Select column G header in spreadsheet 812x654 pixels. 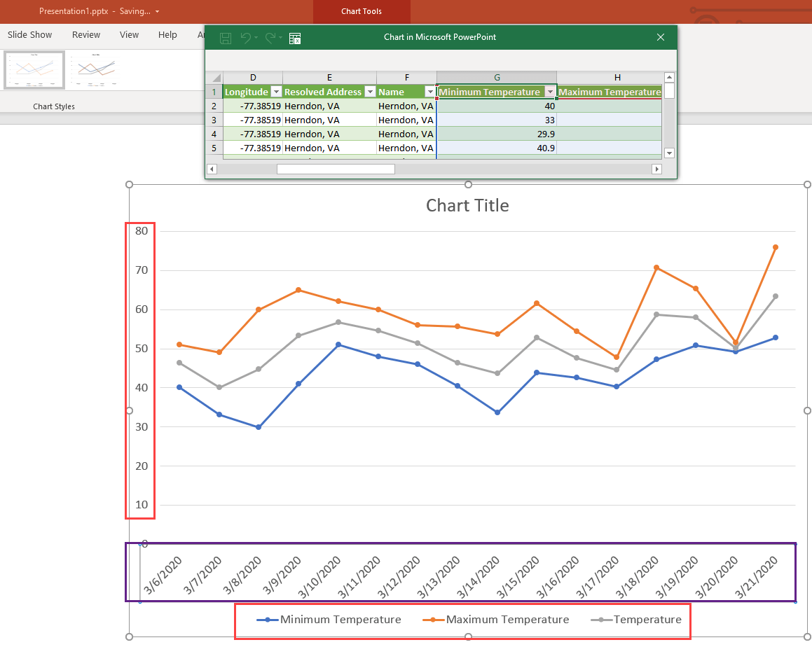[x=497, y=78]
